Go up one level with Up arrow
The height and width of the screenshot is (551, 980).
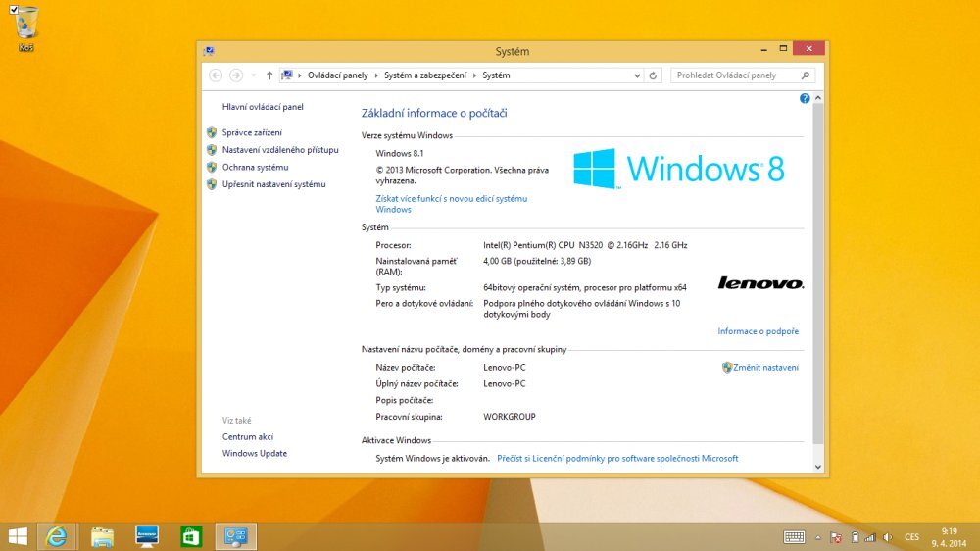pyautogui.click(x=269, y=75)
